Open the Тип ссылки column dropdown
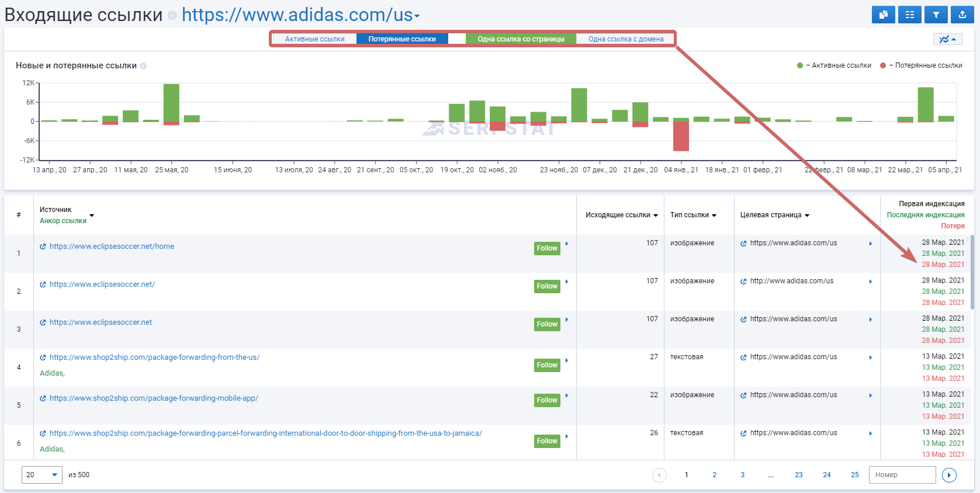The width and height of the screenshot is (980, 493). click(714, 216)
